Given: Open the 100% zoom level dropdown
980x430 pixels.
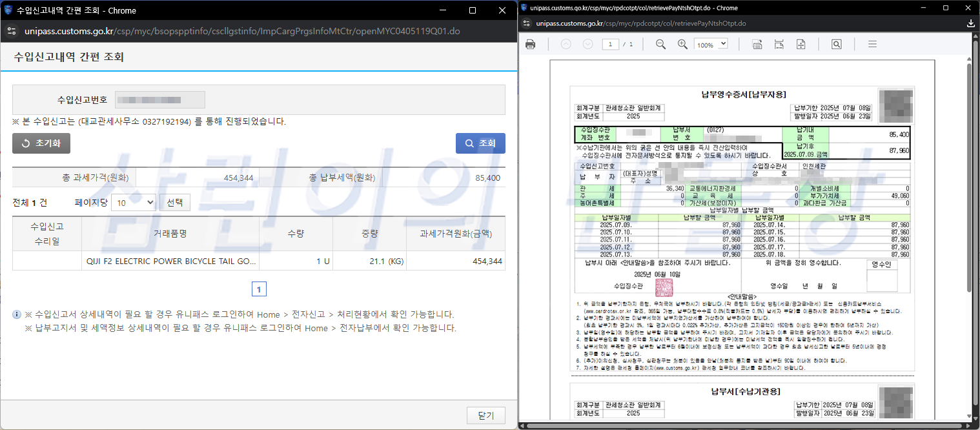Looking at the screenshot, I should click(711, 45).
